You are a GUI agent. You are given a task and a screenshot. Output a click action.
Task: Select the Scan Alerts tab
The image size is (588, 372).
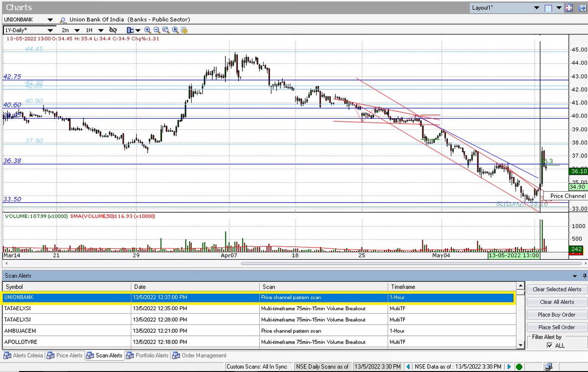point(104,355)
